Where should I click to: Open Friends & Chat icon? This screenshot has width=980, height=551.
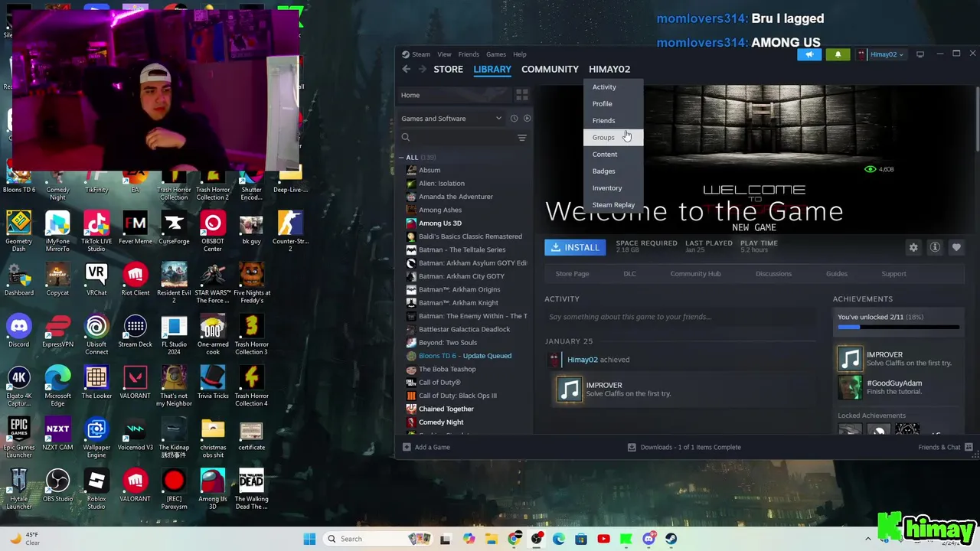(969, 447)
